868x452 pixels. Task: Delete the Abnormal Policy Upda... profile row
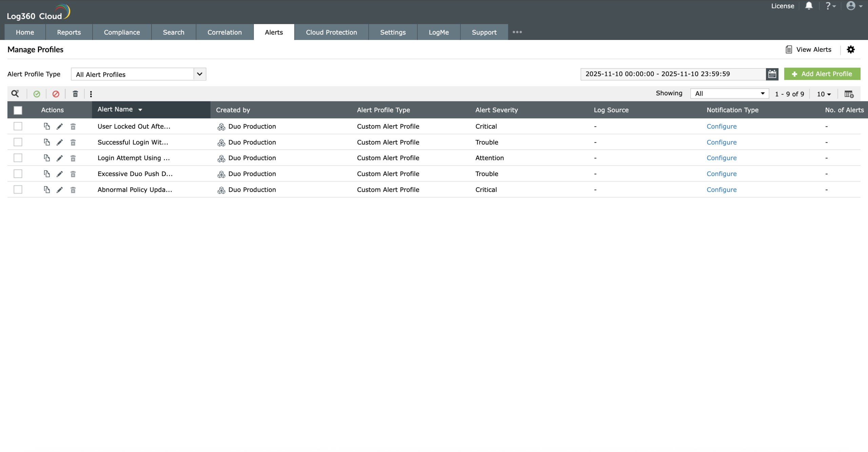point(73,190)
